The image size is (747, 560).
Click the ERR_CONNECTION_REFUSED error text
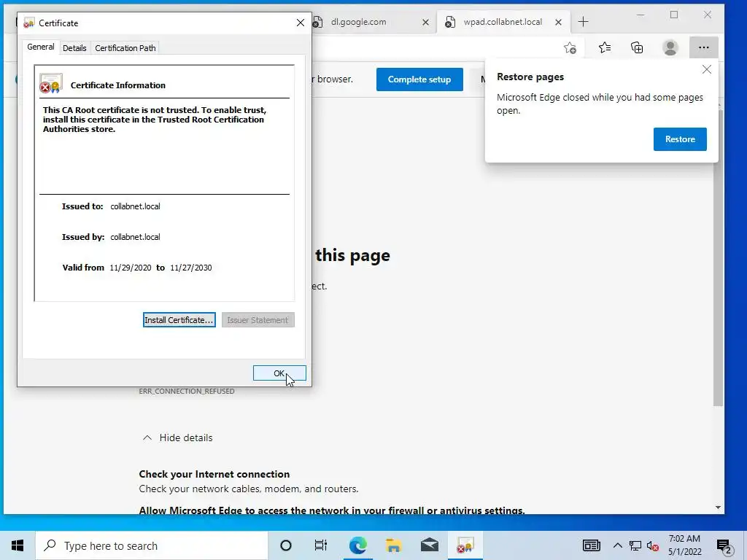(x=187, y=391)
